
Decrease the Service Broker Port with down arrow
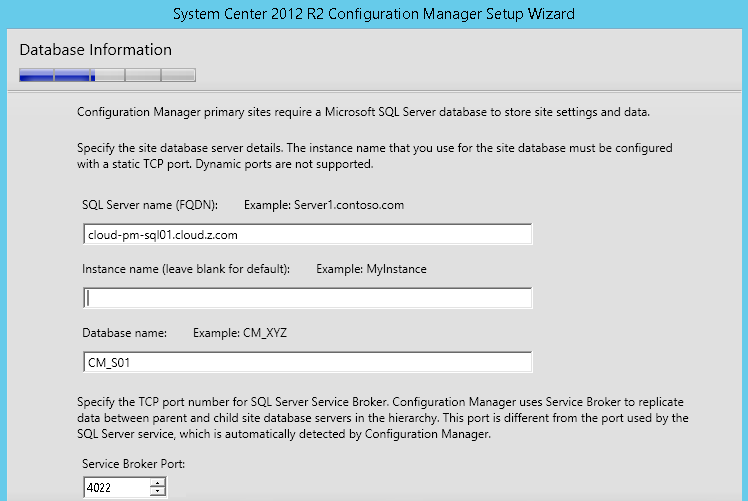157,492
